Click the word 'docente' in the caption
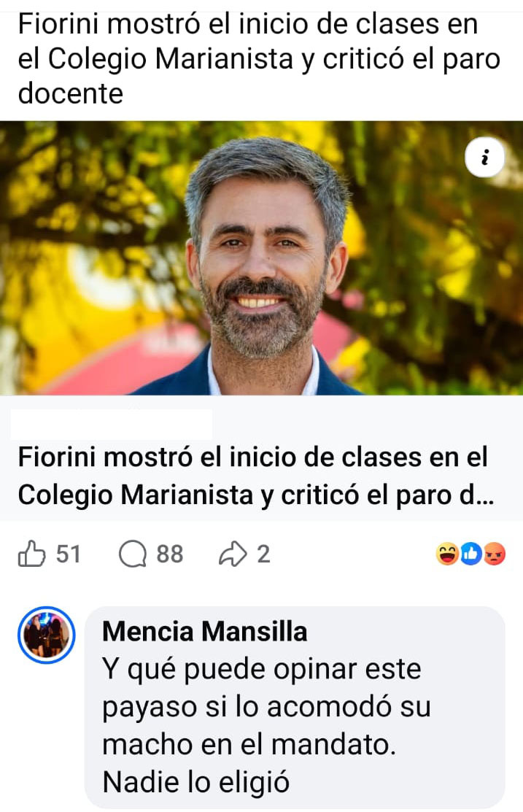 71,93
